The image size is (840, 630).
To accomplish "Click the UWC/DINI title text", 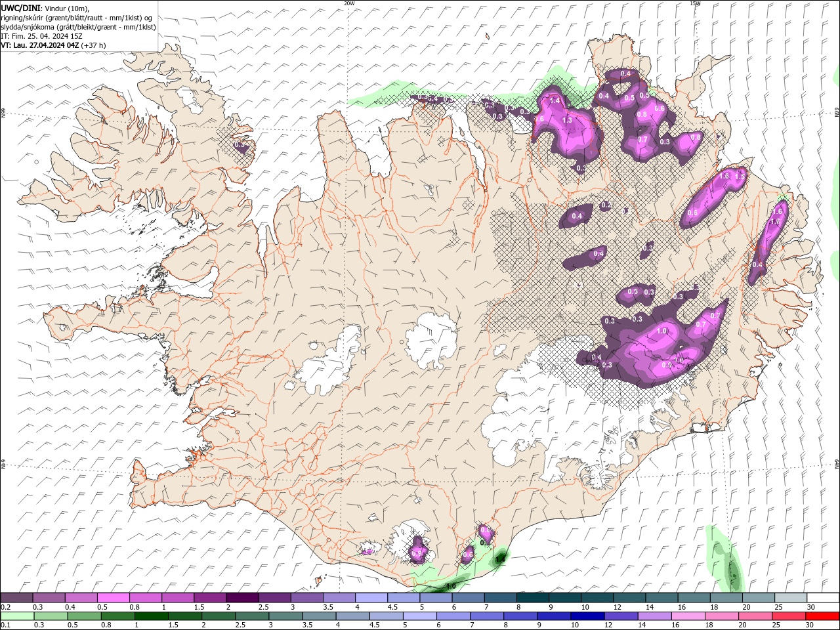I will [21, 8].
